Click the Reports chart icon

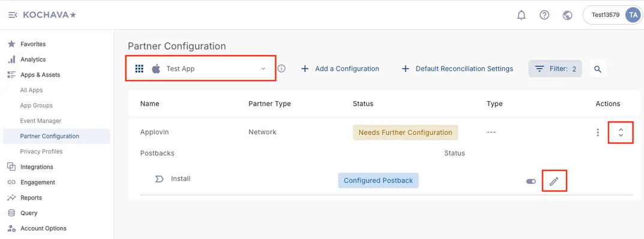point(11,198)
